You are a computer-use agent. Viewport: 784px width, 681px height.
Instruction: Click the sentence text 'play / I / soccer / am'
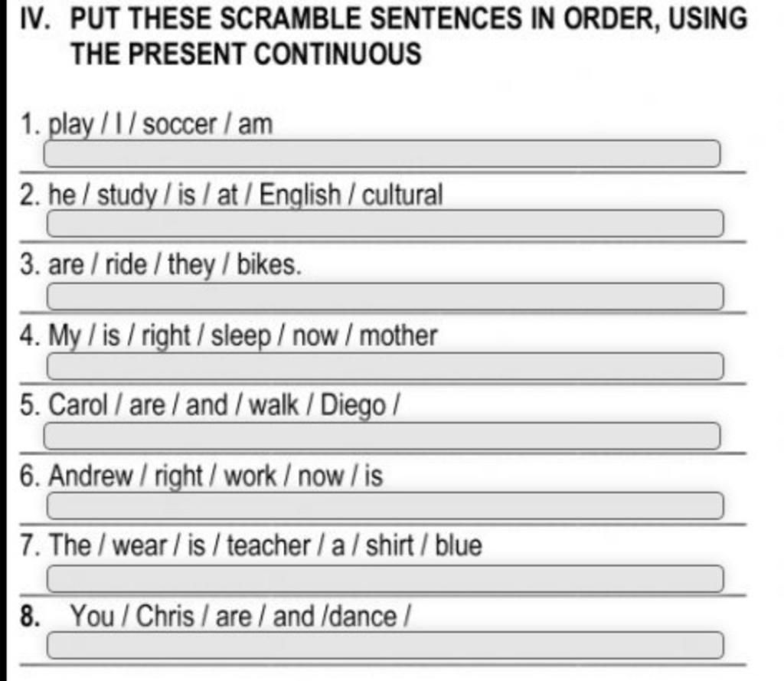click(x=161, y=124)
